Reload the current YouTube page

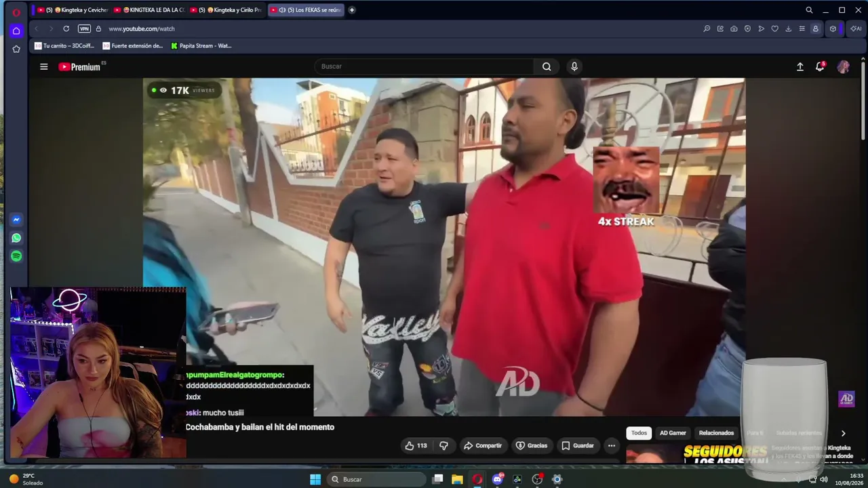coord(66,28)
